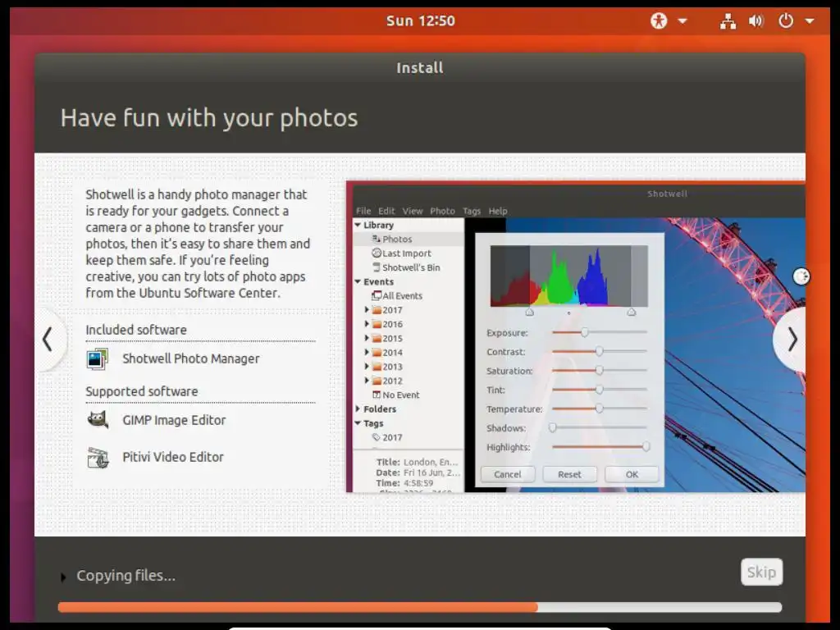The width and height of the screenshot is (840, 630).
Task: Click the 2016 folder icon
Action: [x=377, y=324]
